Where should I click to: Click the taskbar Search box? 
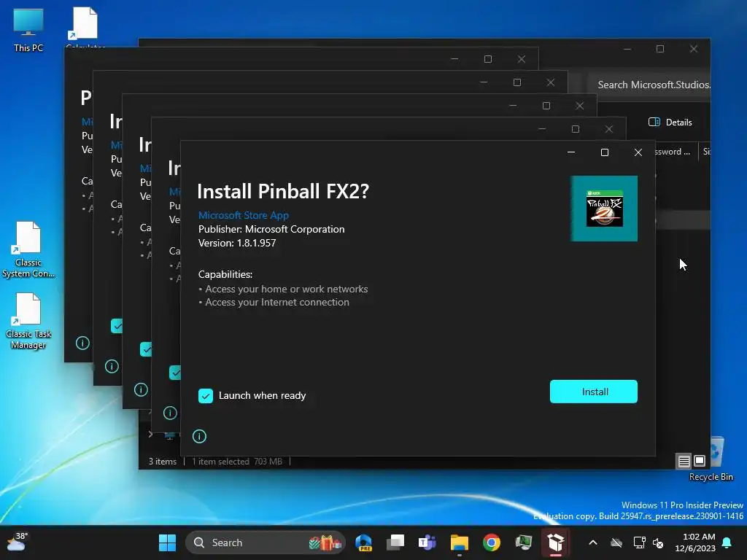(x=265, y=542)
